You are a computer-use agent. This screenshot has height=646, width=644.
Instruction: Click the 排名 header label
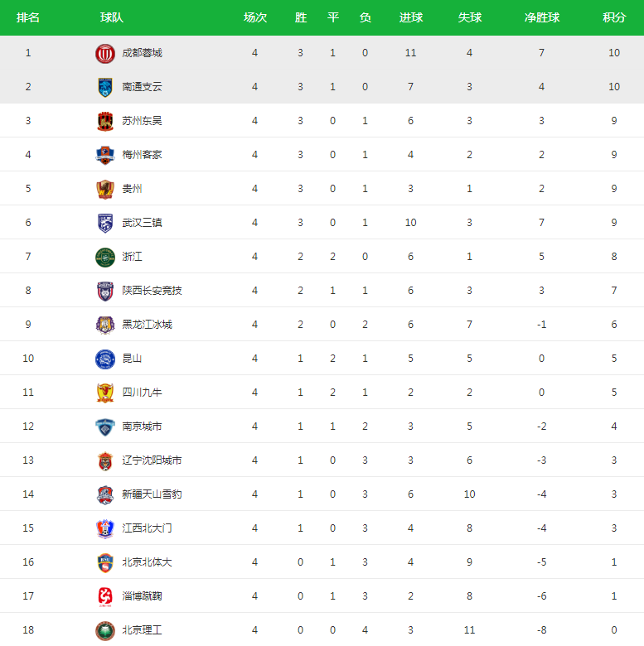(28, 17)
